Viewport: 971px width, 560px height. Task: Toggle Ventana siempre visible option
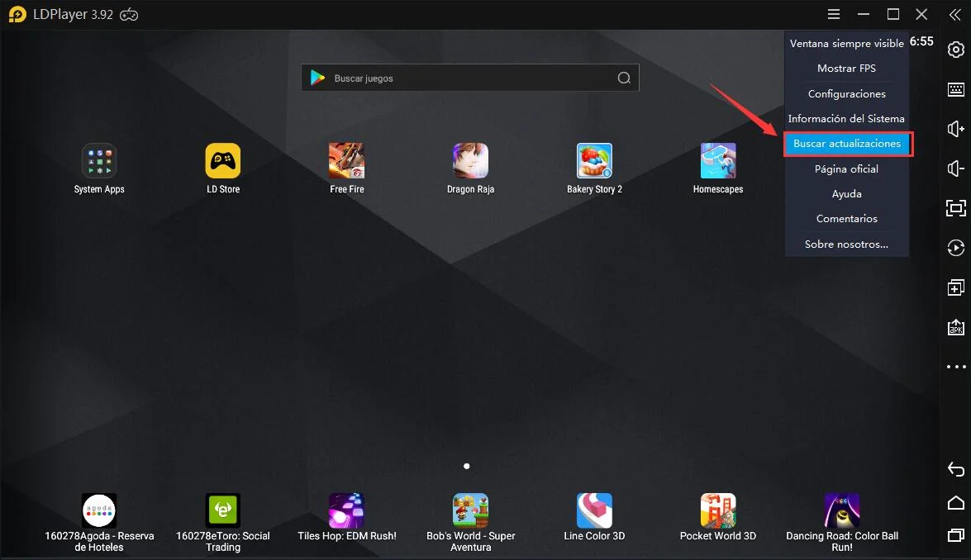pos(846,43)
